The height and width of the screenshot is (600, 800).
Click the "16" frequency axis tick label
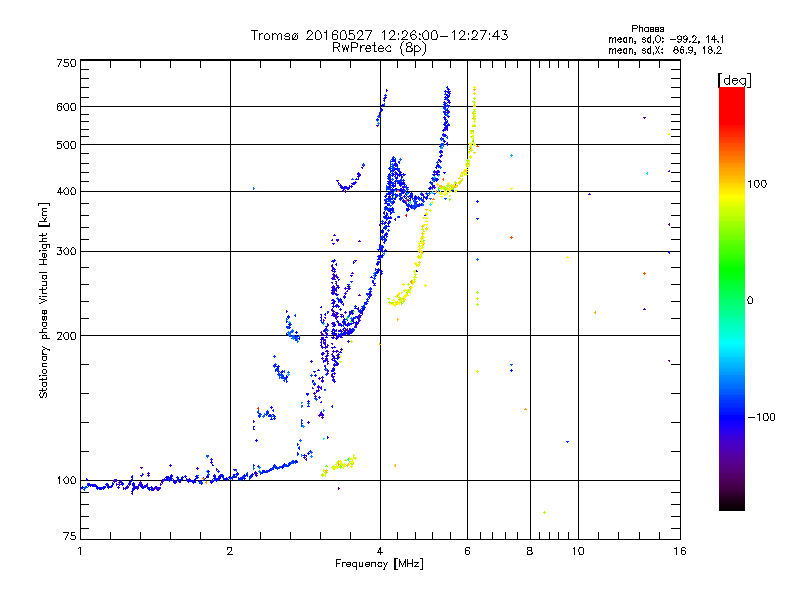(x=680, y=551)
